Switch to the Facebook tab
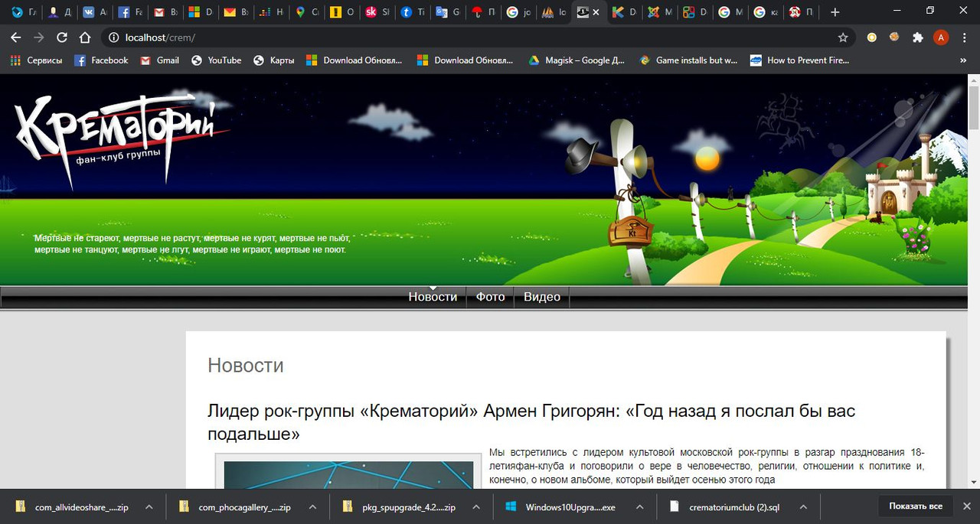980x524 pixels. click(x=129, y=12)
